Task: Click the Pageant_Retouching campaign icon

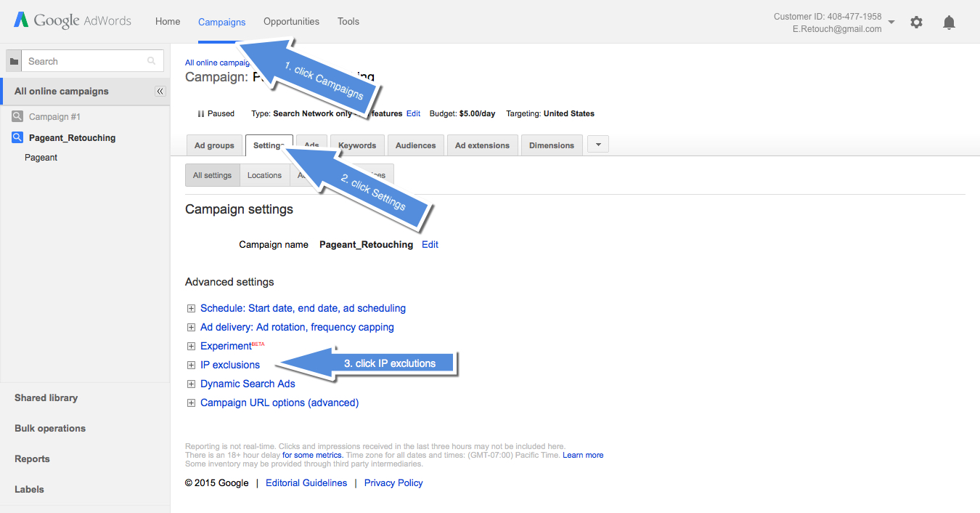Action: coord(18,137)
